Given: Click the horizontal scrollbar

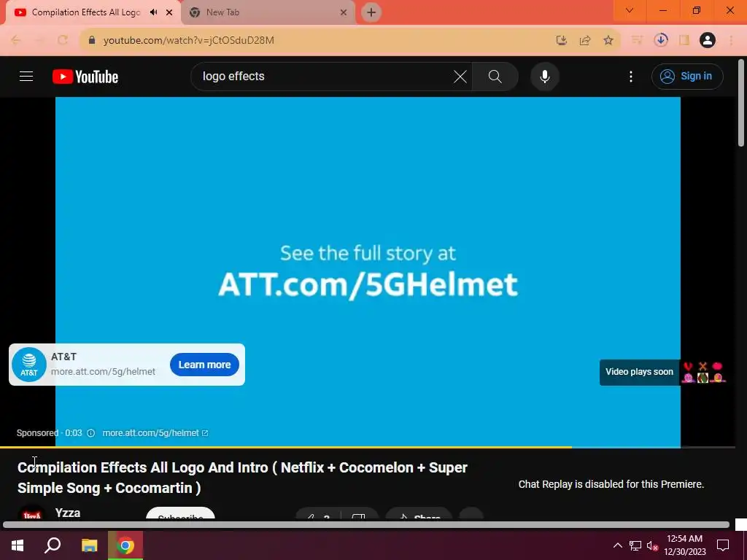Looking at the screenshot, I should (366, 525).
